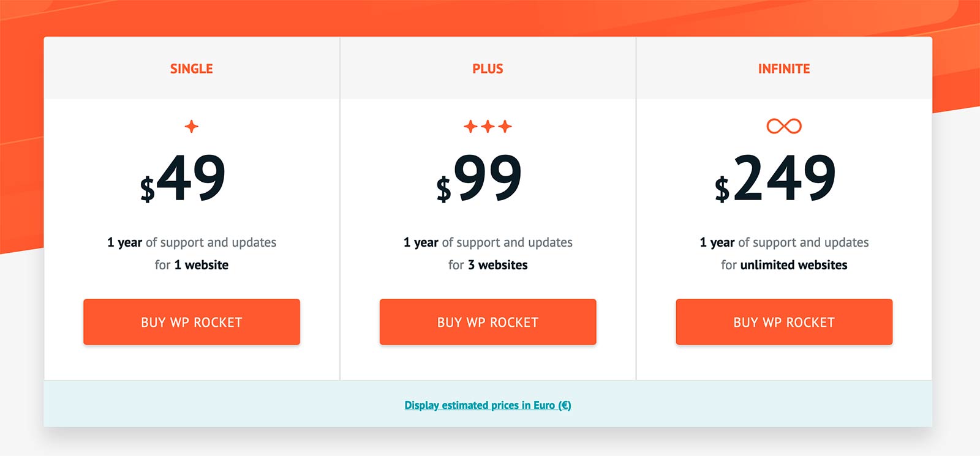The width and height of the screenshot is (980, 456).
Task: Click Buy WP Rocket under the Infinite plan
Action: tap(784, 321)
